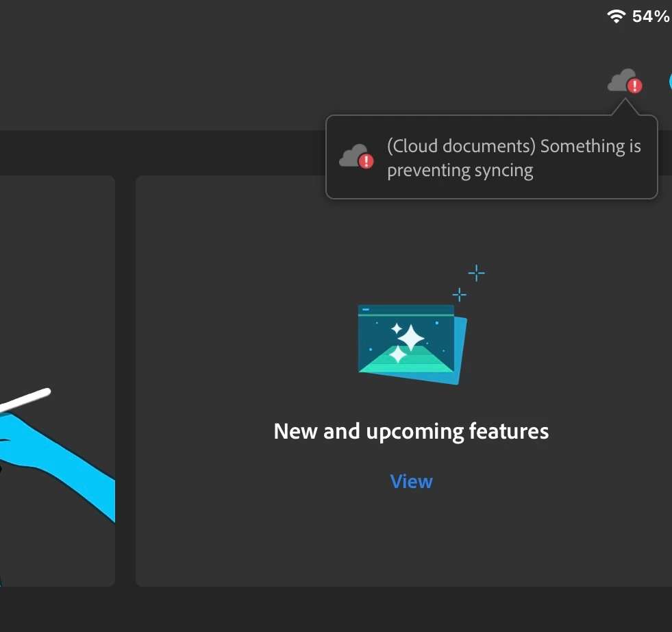The width and height of the screenshot is (672, 632).
Task: Click the cloud warning icon inside the tooltip
Action: (356, 156)
